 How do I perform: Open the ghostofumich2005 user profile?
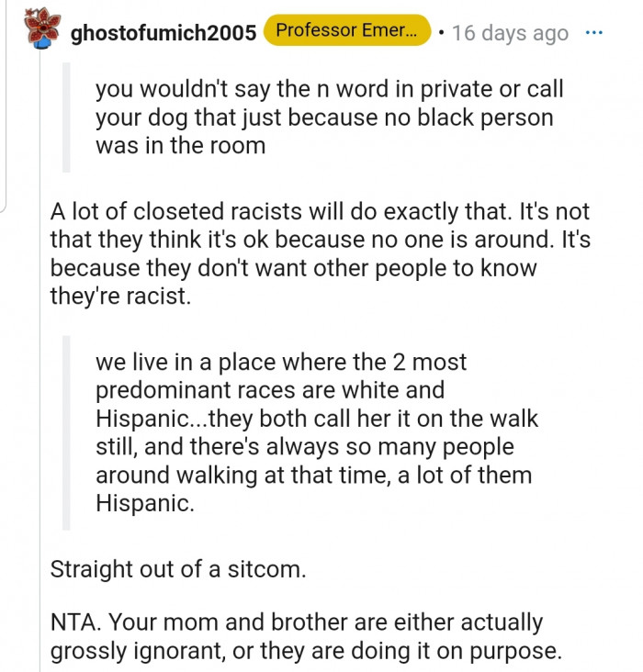pyautogui.click(x=163, y=33)
